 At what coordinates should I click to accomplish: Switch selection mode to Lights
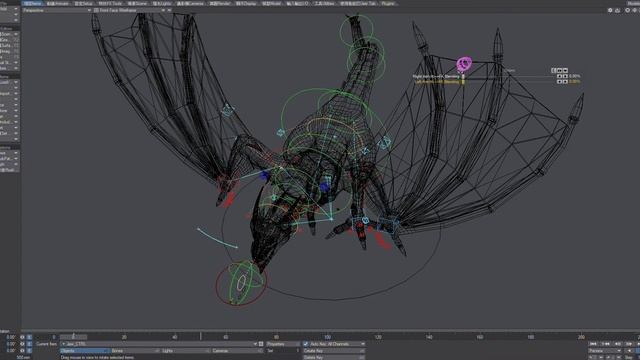pos(186,351)
